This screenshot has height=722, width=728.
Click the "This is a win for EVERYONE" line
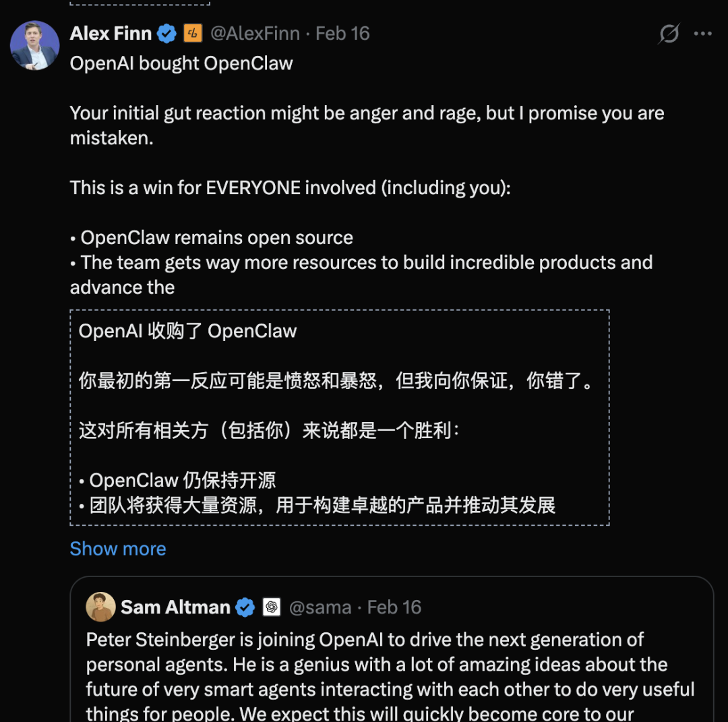tap(290, 187)
